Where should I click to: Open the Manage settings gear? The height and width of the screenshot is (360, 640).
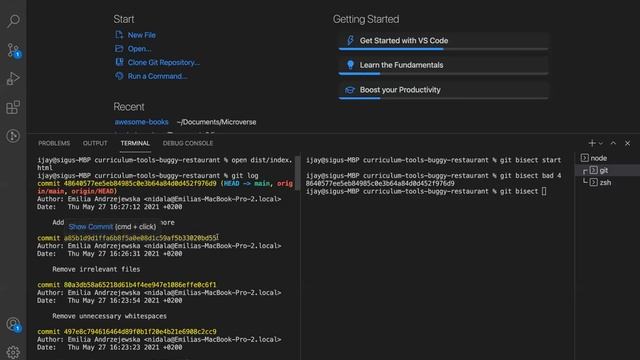13,352
